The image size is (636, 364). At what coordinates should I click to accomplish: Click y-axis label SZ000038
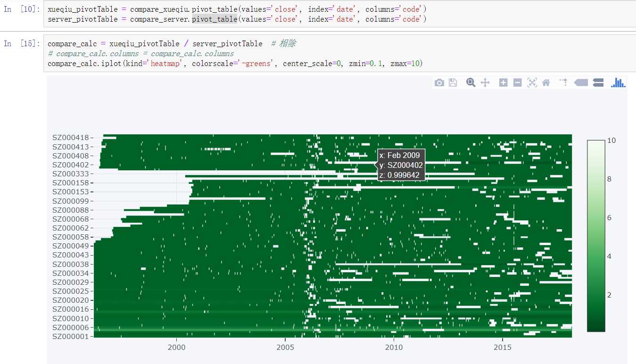(x=70, y=264)
